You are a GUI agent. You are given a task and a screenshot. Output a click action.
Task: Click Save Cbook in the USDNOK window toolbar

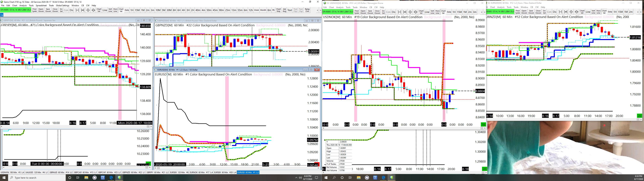[x=370, y=12]
